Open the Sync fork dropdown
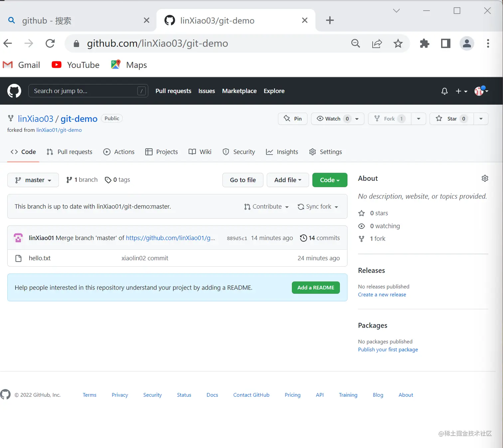 coord(318,207)
